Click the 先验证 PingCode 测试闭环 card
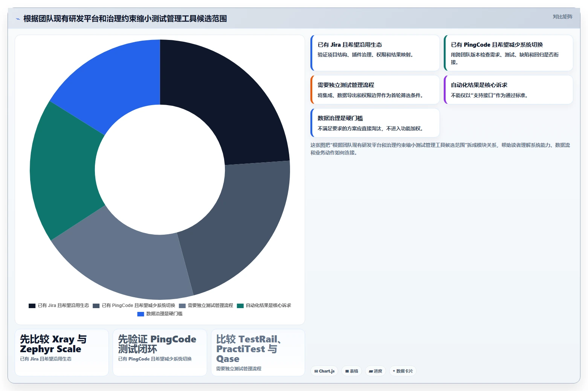588x391 pixels. [160, 353]
